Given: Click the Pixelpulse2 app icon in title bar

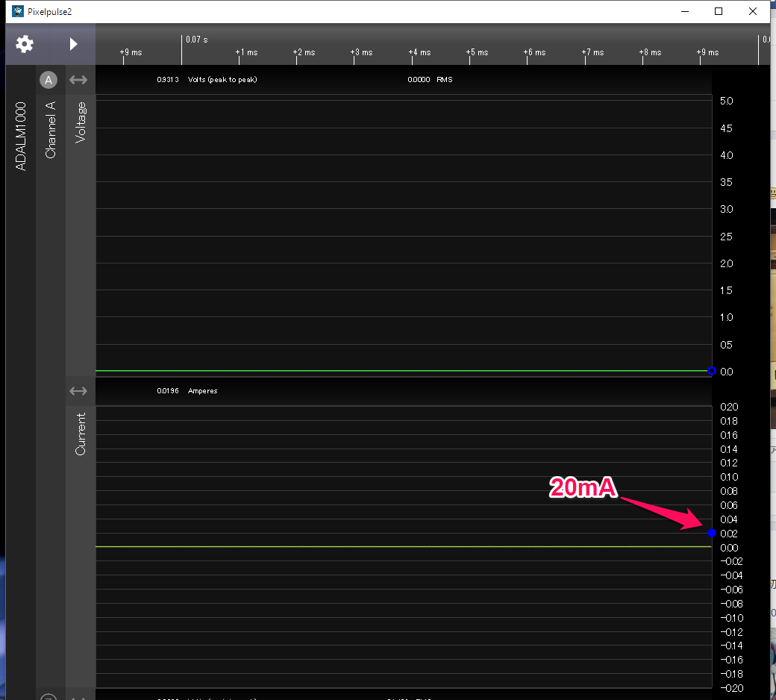Looking at the screenshot, I should point(18,11).
